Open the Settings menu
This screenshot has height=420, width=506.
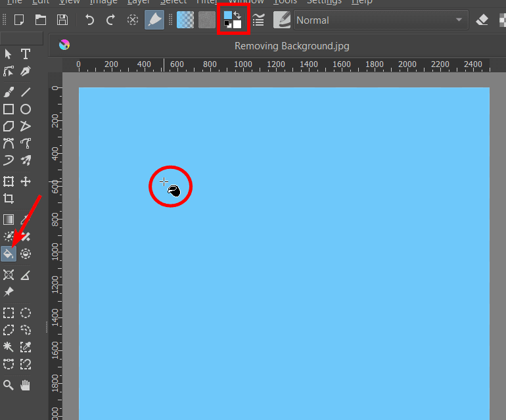(324, 2)
